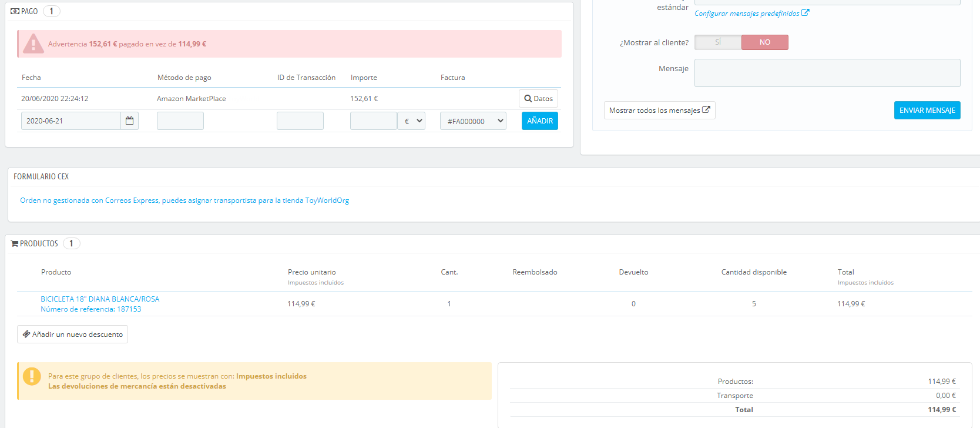Click the 152,61 € payment amount cell
This screenshot has width=980, height=428.
(x=364, y=99)
